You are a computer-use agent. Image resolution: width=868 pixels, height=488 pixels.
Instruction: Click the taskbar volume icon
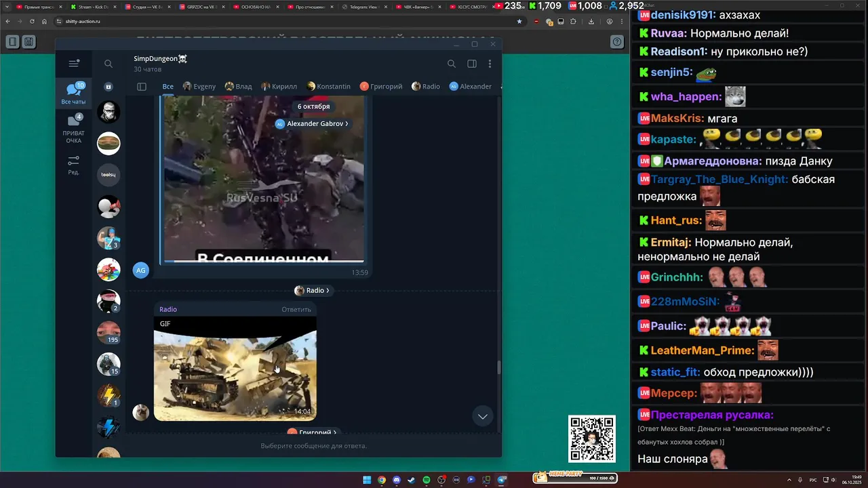(833, 480)
